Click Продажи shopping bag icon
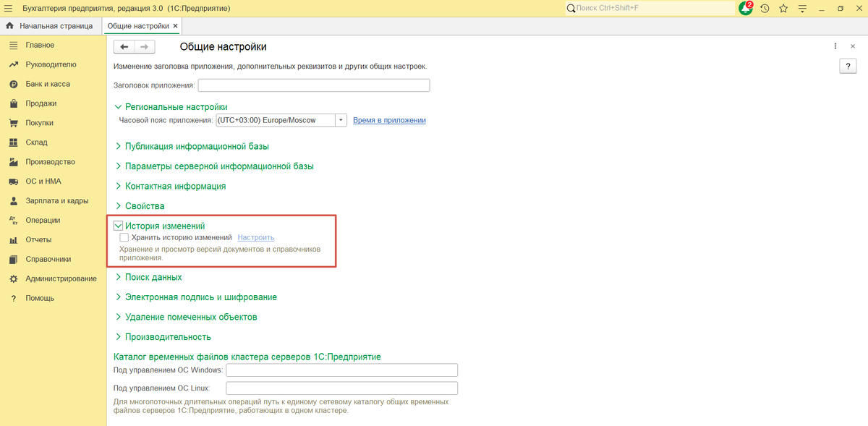The image size is (868, 426). coord(13,103)
